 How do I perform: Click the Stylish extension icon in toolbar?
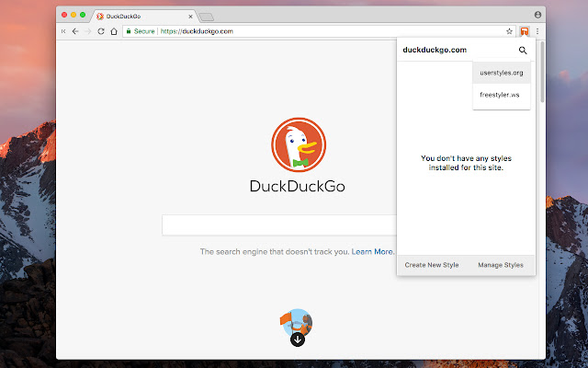click(525, 31)
